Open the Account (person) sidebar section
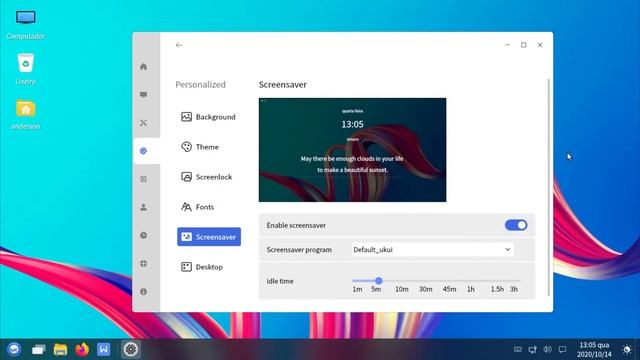This screenshot has height=360, width=640. [143, 207]
